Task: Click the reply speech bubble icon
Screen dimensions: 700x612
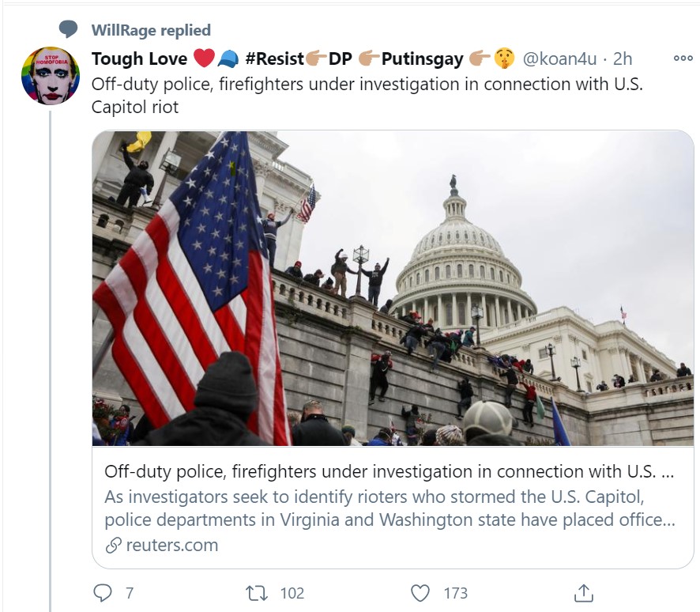Action: (103, 592)
